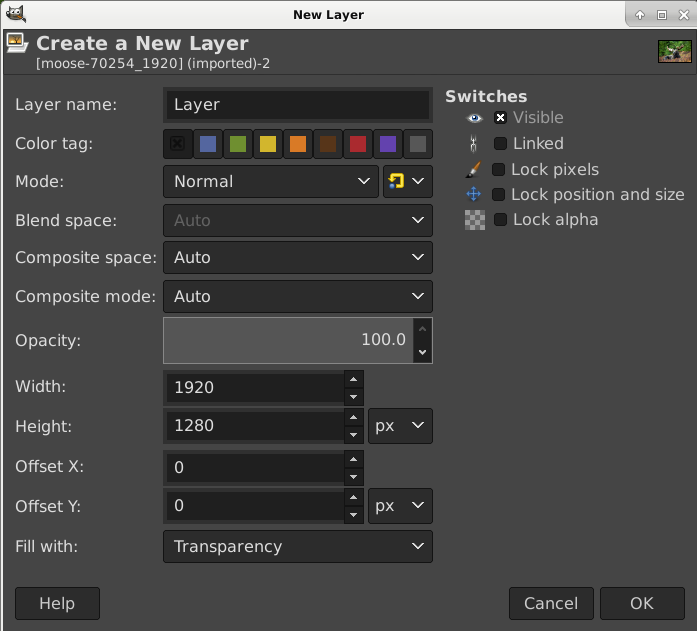Open the Fill with Transparency dropdown

[x=297, y=547]
